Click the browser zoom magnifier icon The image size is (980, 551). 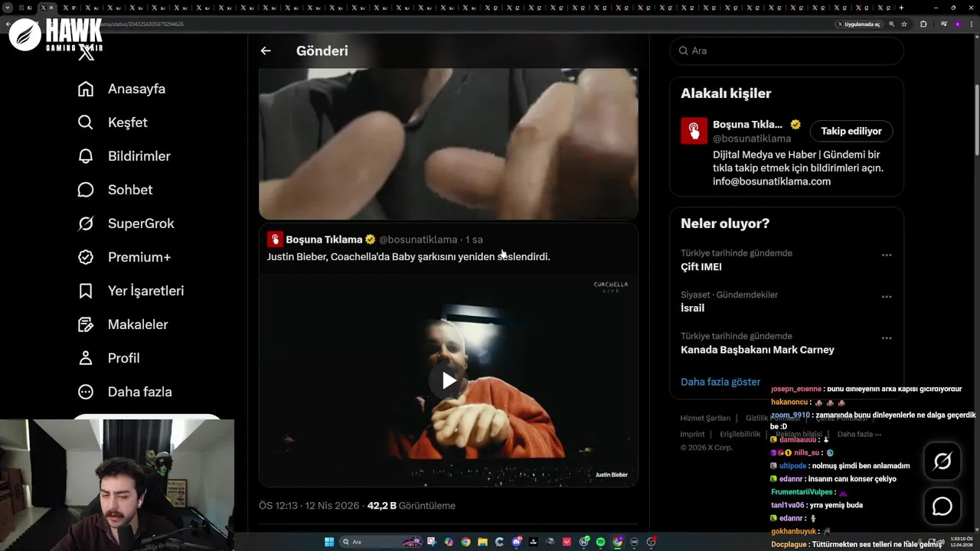click(892, 24)
